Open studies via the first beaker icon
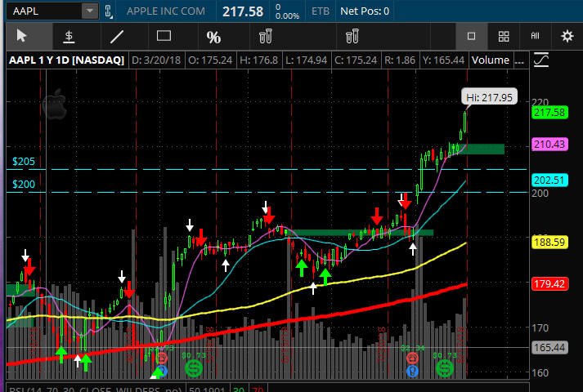The width and height of the screenshot is (583, 392). point(266,37)
